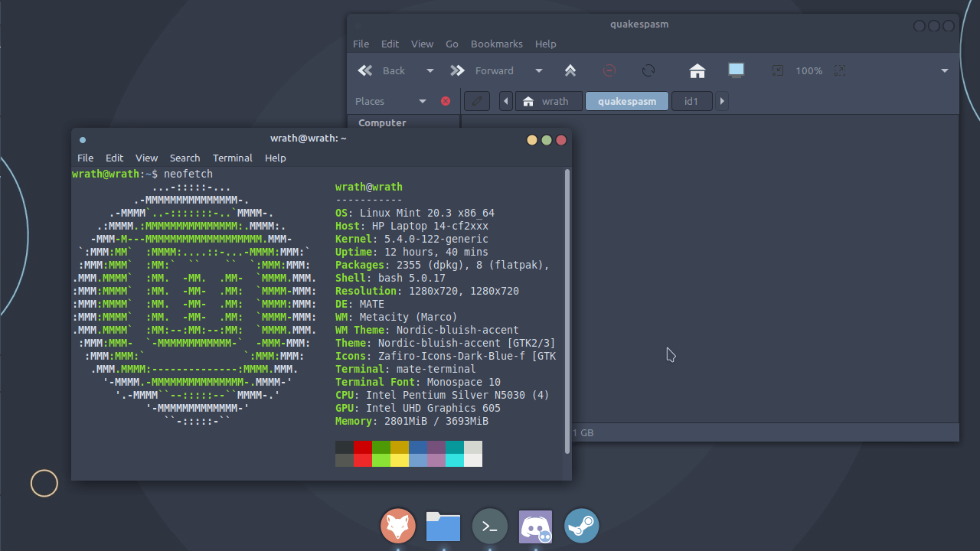Click the red Stop loading icon
Image resolution: width=980 pixels, height=551 pixels.
click(x=609, y=70)
